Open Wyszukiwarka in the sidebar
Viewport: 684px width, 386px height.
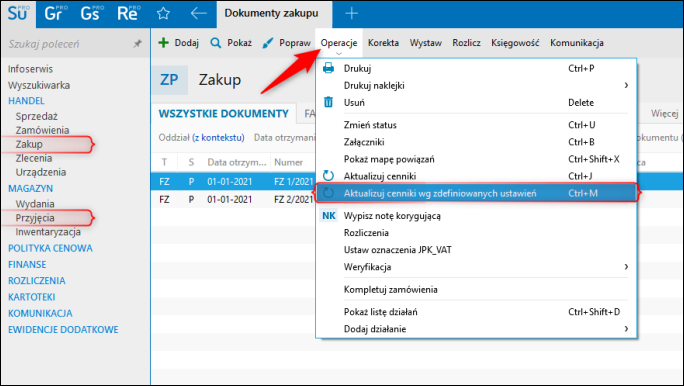click(39, 85)
